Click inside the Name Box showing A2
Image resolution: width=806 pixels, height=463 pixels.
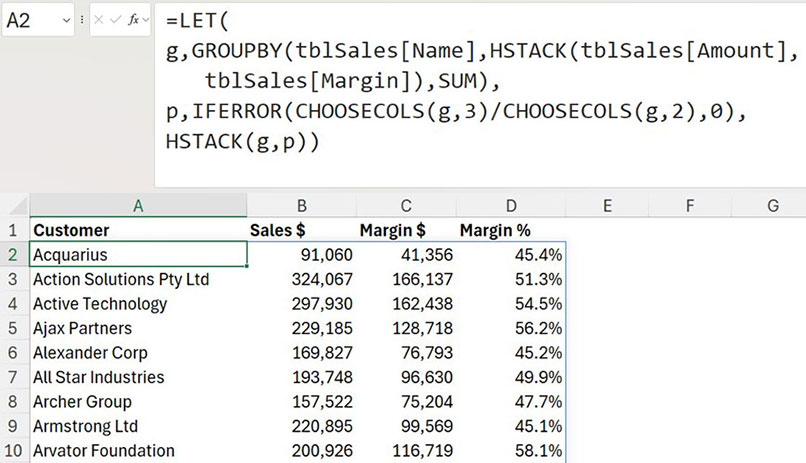click(28, 20)
